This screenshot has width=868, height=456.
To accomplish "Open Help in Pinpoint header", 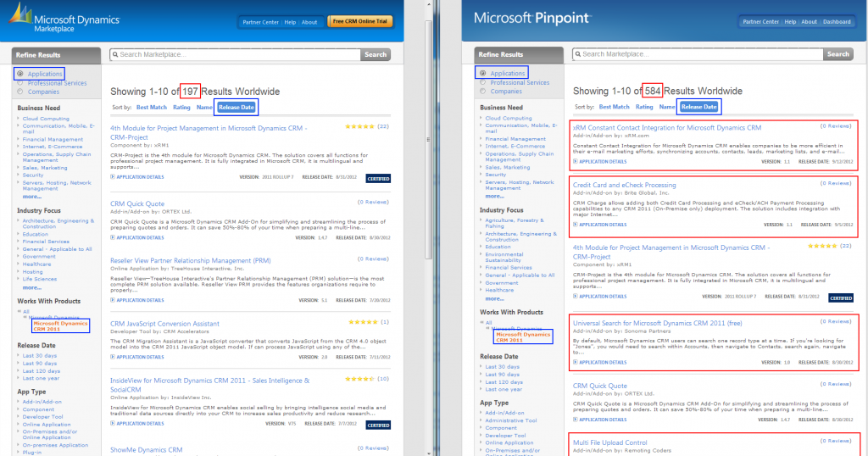I will [x=790, y=22].
